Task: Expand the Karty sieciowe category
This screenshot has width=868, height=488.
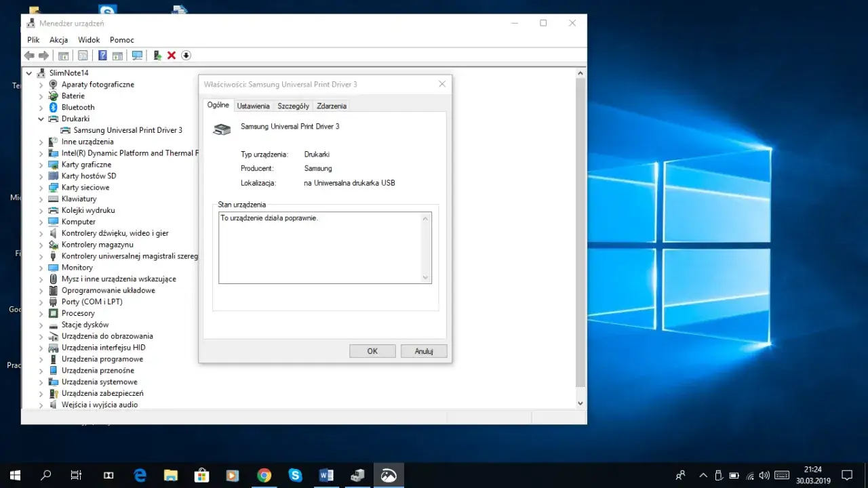Action: (x=42, y=187)
